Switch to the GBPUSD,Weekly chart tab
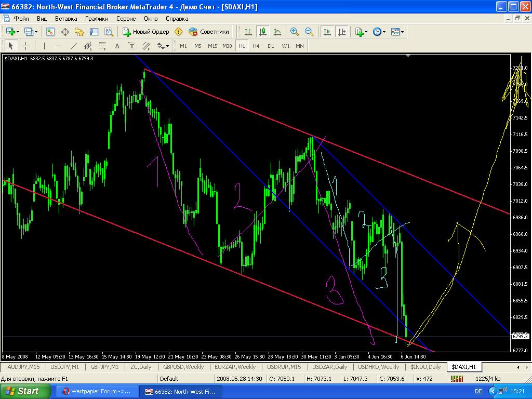 [183, 367]
